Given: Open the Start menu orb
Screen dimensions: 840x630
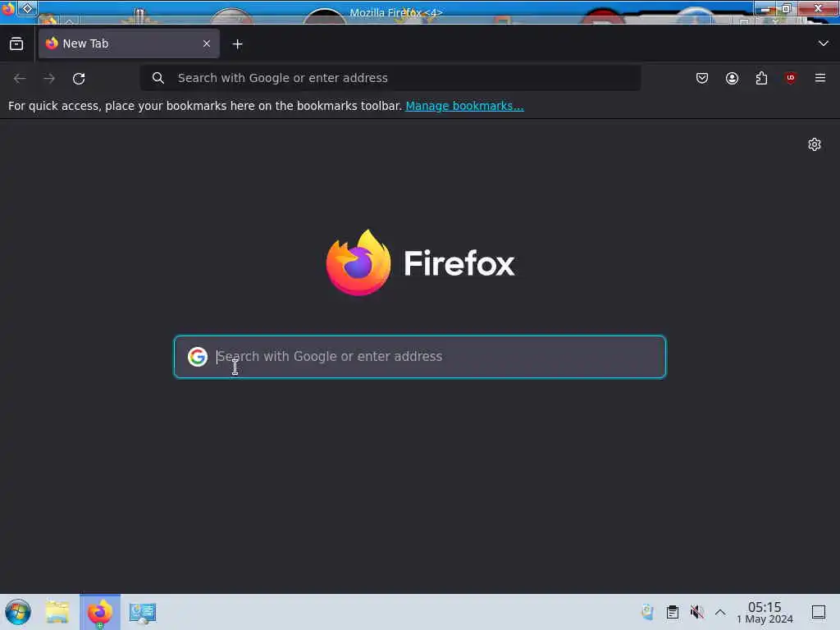Looking at the screenshot, I should pyautogui.click(x=18, y=612).
